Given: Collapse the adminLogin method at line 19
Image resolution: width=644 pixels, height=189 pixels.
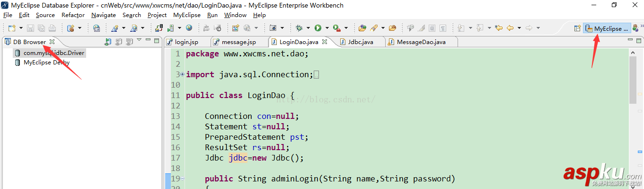Looking at the screenshot, I should tap(183, 179).
